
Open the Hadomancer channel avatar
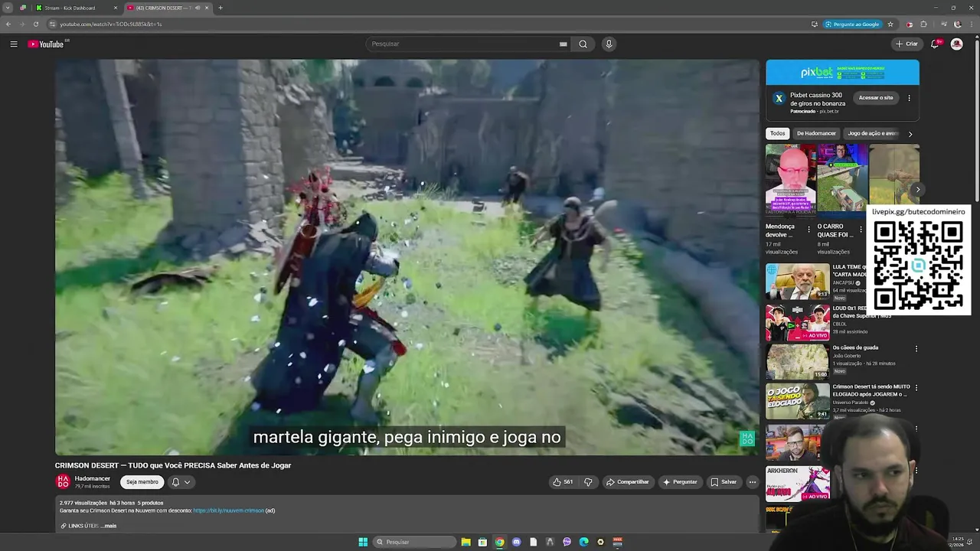[63, 482]
